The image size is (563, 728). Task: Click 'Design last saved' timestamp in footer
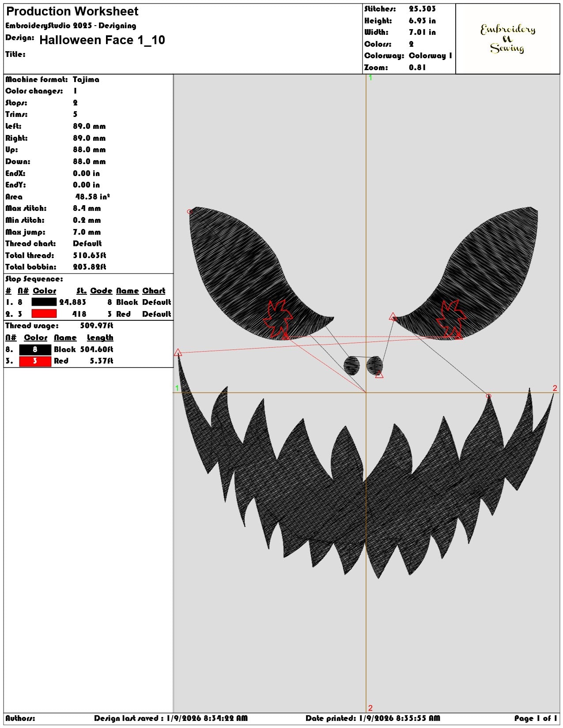(x=171, y=718)
